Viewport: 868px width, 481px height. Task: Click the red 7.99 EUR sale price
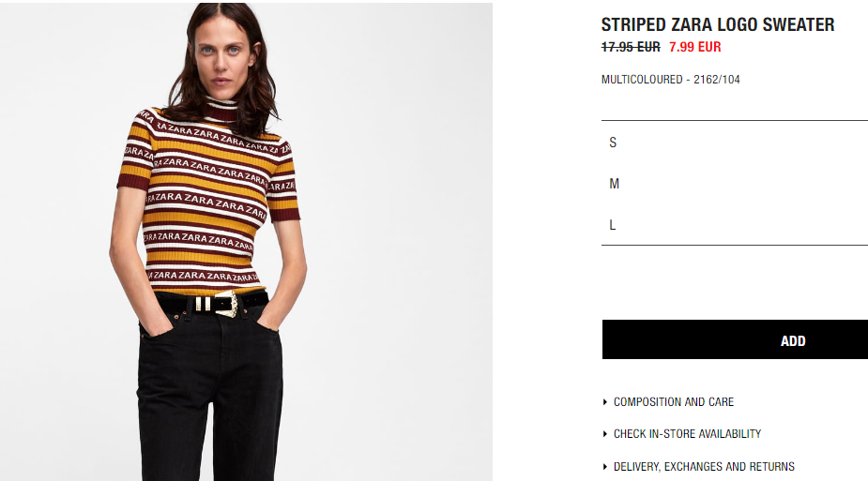coord(694,47)
